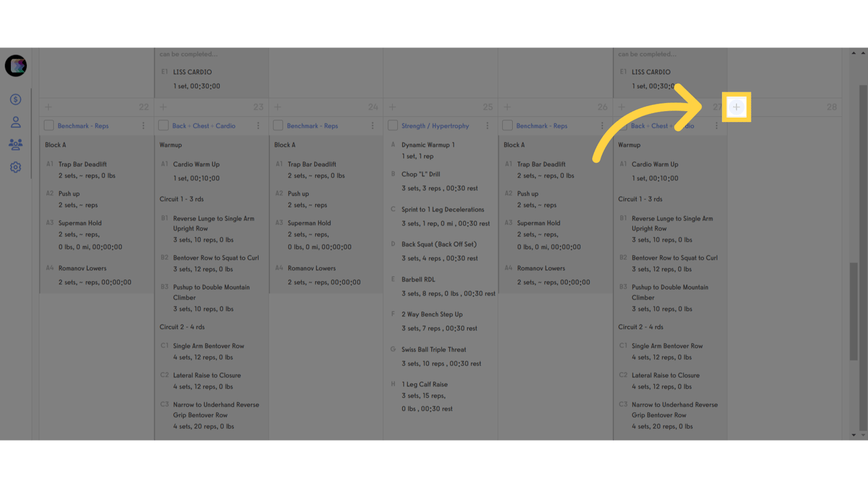Select the Strength / Hypertrophy checkbox

(393, 126)
